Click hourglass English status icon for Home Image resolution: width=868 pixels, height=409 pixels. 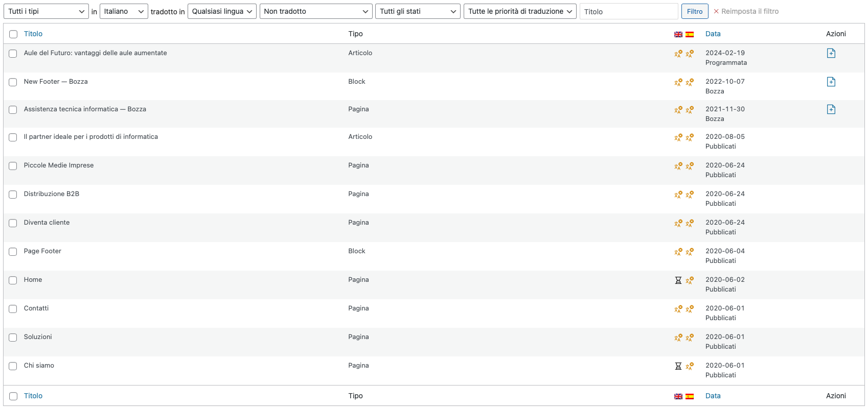pyautogui.click(x=678, y=280)
